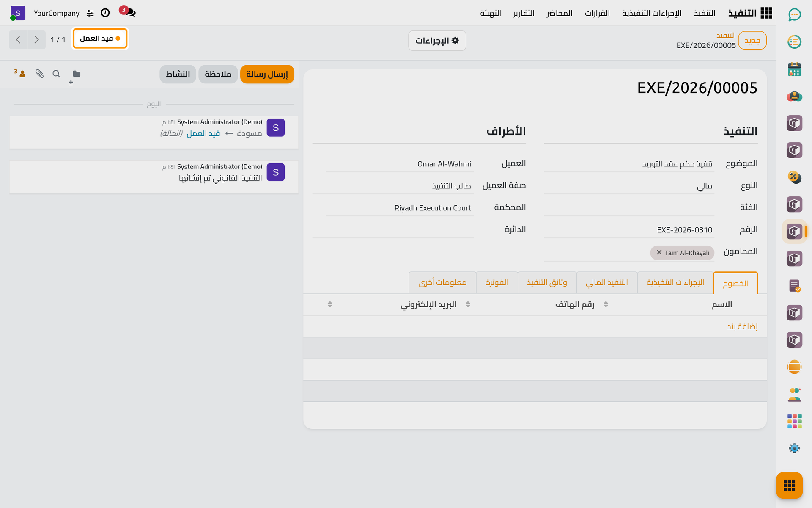
Task: Open the main apps menu grid icon
Action: pyautogui.click(x=766, y=13)
